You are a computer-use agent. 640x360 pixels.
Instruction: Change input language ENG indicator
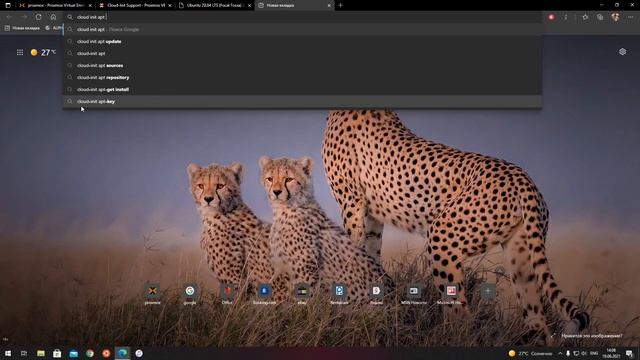point(594,353)
